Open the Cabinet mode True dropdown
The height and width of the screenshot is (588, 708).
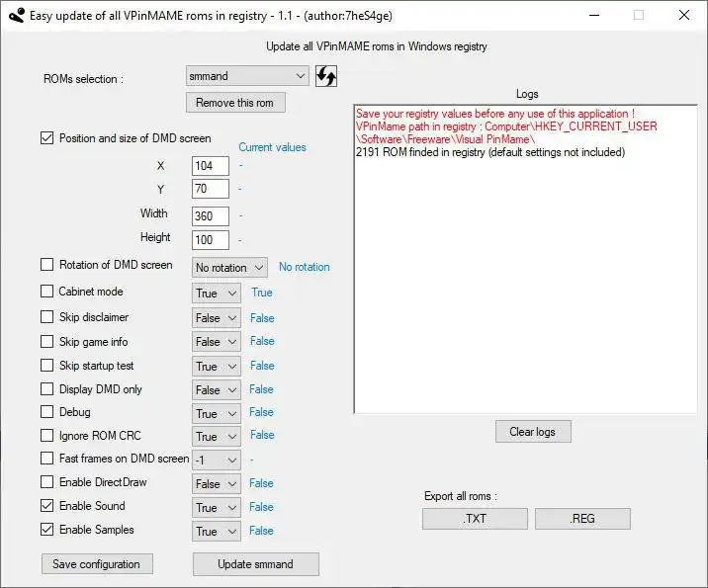tap(217, 293)
